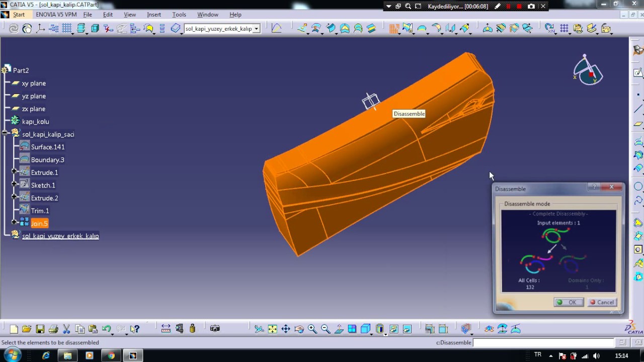Click the Measure Between icon
The height and width of the screenshot is (362, 644).
click(x=166, y=329)
